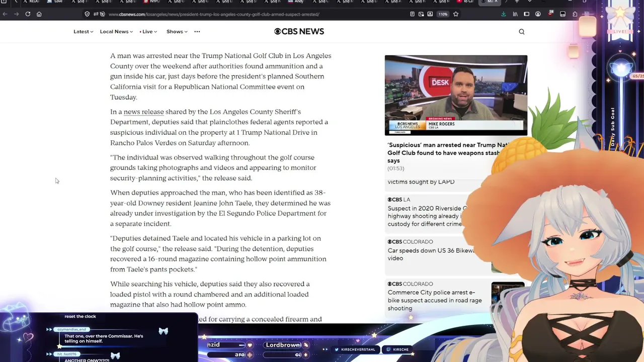644x362 pixels.
Task: Click the browser forward arrow
Action: click(x=16, y=14)
